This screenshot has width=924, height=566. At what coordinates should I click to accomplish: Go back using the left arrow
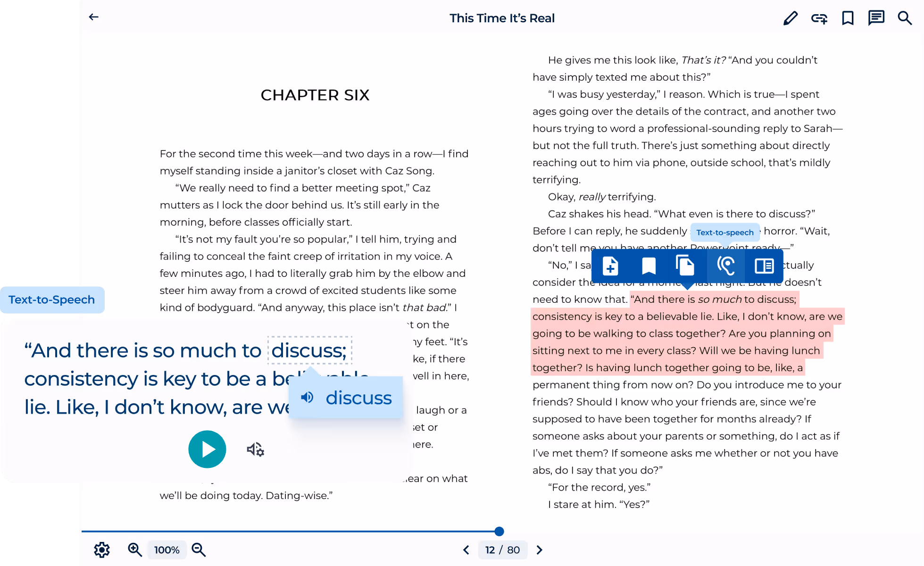[94, 17]
